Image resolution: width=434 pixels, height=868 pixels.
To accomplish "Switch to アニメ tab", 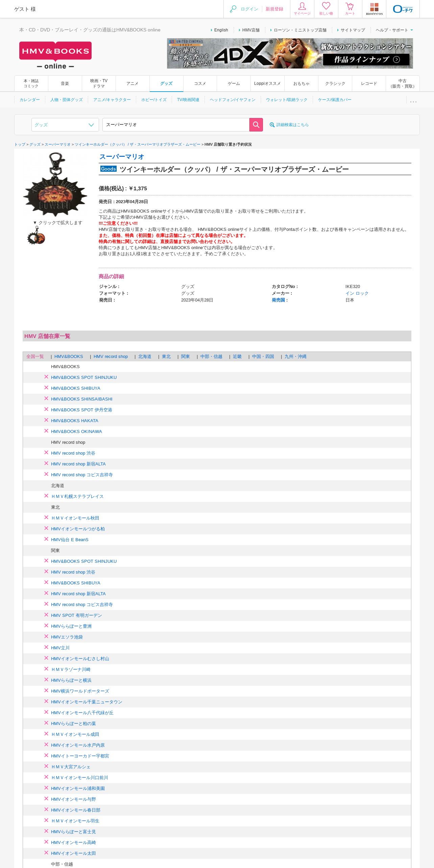I will 132,83.
